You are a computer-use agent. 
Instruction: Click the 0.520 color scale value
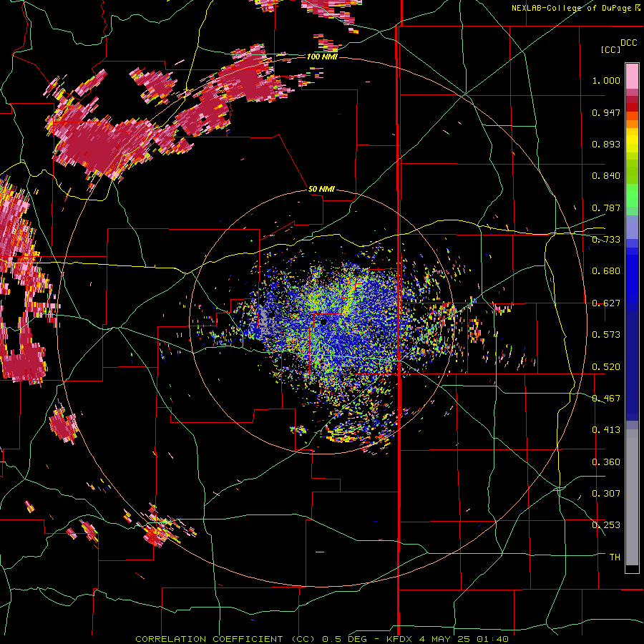pyautogui.click(x=606, y=367)
